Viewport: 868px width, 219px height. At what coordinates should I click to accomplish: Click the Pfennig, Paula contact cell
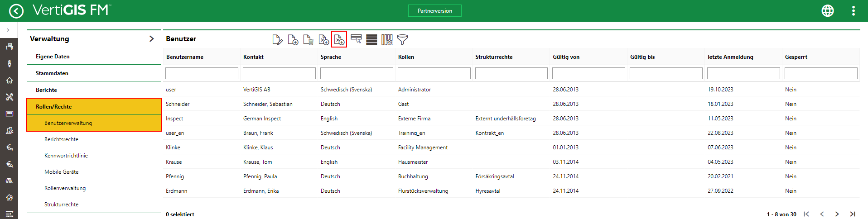(x=260, y=176)
